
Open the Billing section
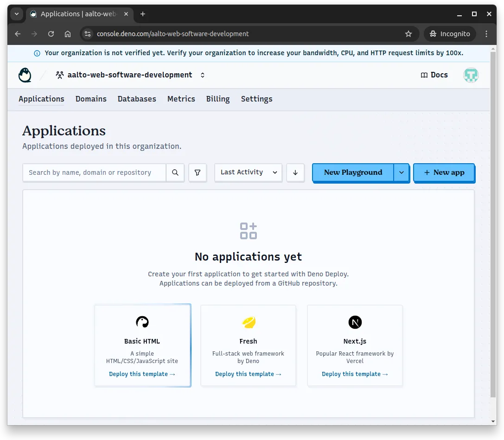click(x=217, y=99)
